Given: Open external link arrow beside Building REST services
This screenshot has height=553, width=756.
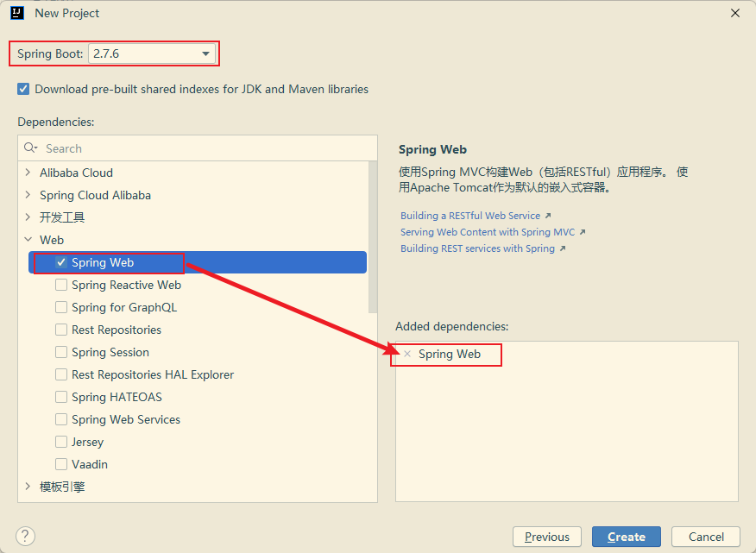Looking at the screenshot, I should 562,248.
